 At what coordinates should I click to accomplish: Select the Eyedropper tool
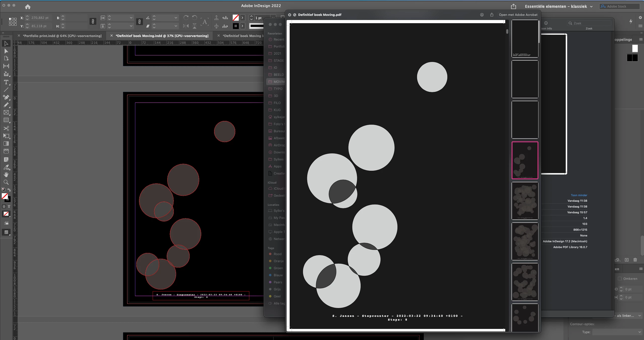pos(6,167)
